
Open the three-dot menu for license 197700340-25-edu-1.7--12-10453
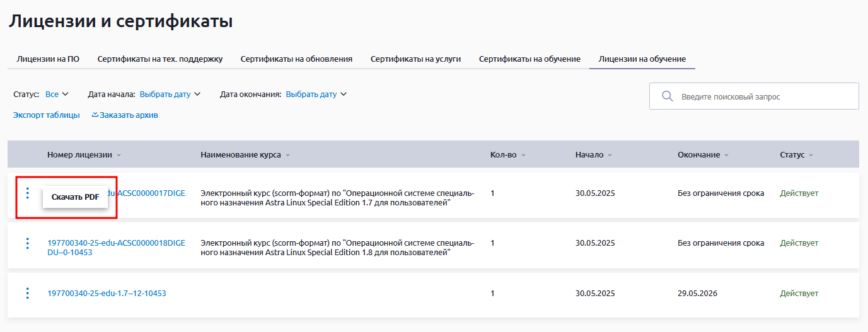[x=27, y=293]
